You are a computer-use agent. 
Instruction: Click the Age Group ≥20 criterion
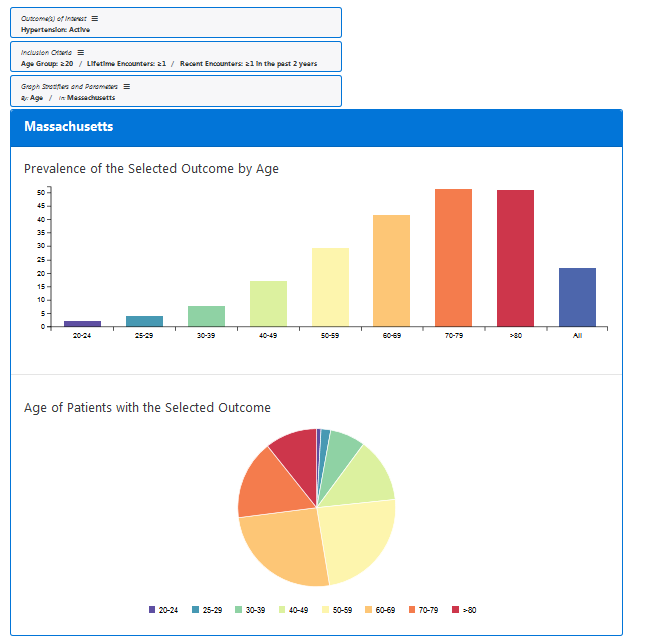(x=47, y=63)
